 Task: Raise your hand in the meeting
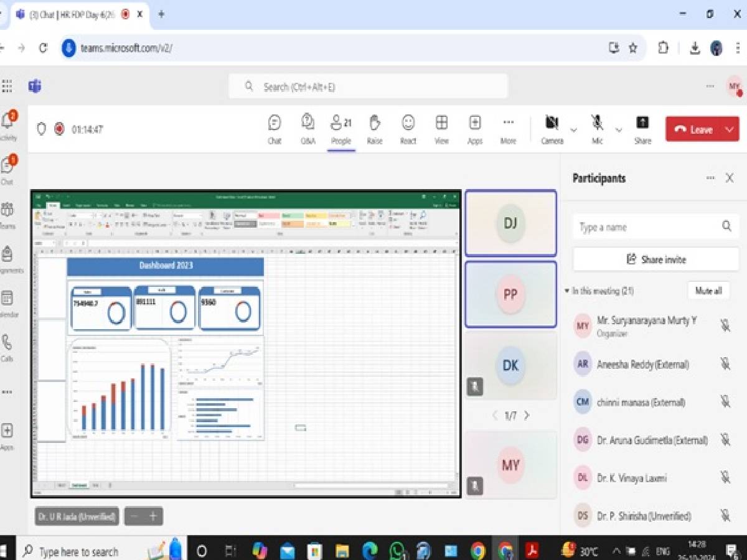point(375,129)
